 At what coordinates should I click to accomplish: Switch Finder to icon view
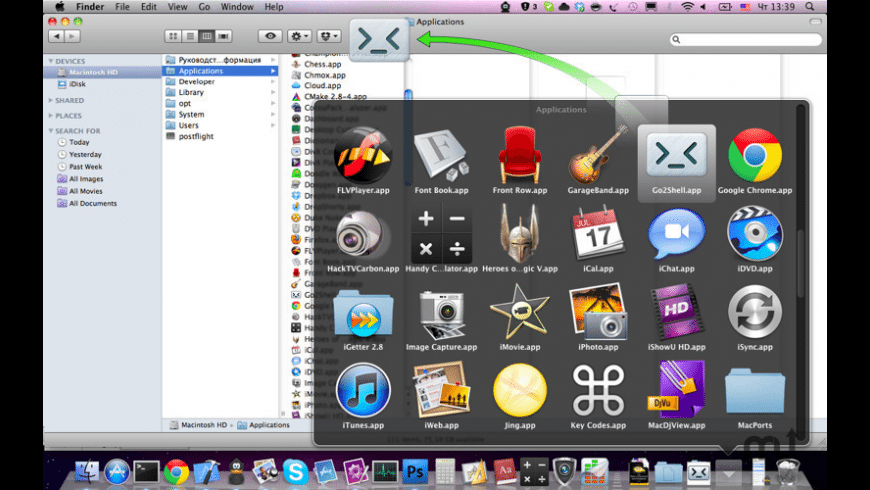(173, 36)
